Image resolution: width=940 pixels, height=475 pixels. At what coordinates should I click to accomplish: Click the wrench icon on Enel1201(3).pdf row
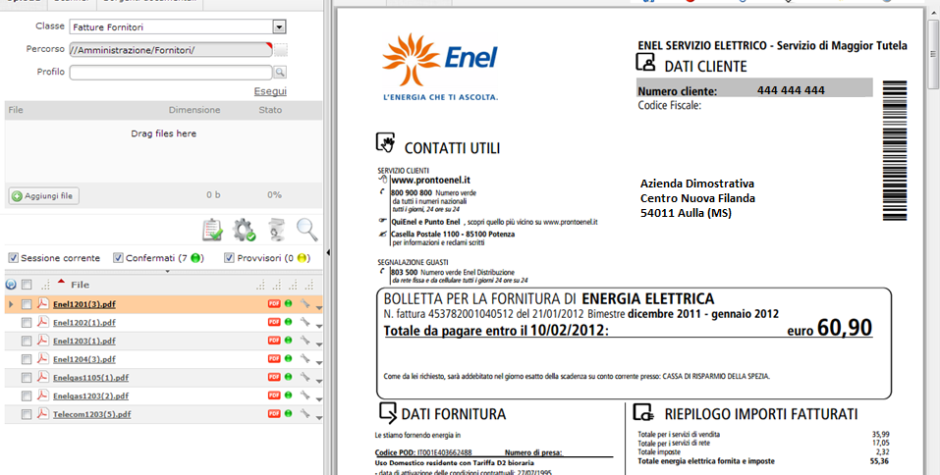coord(305,304)
